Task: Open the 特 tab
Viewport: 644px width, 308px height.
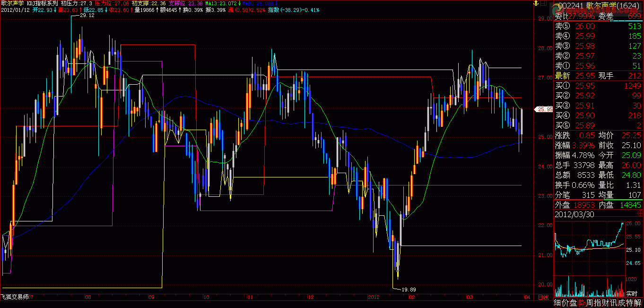Action: 630,303
